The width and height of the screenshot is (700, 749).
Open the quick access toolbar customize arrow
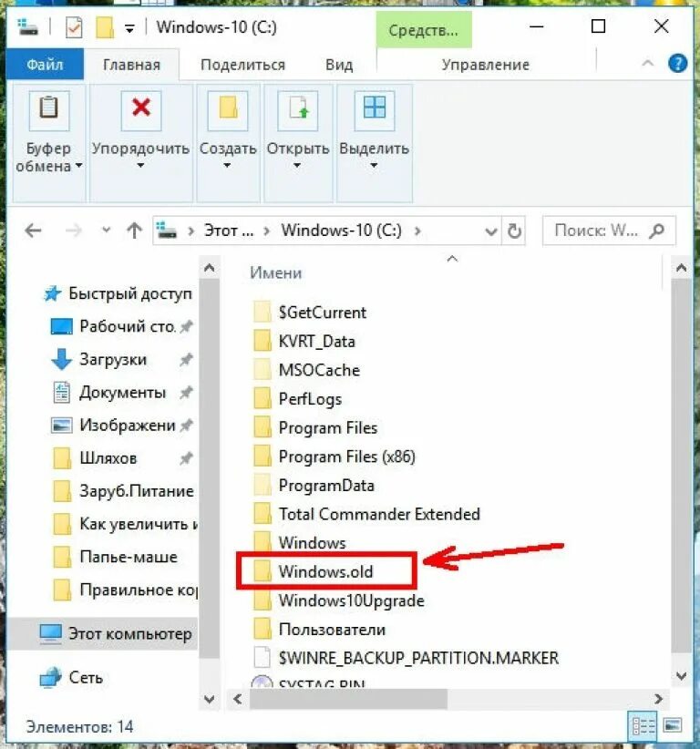(129, 29)
